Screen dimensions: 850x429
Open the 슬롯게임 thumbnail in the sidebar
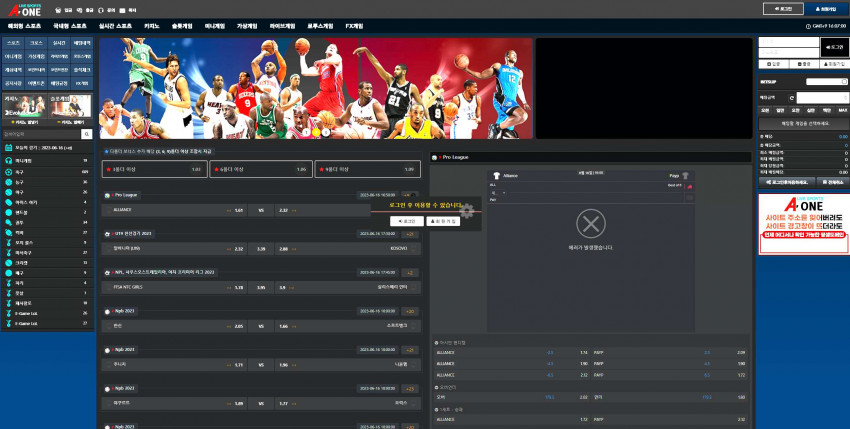click(70, 106)
